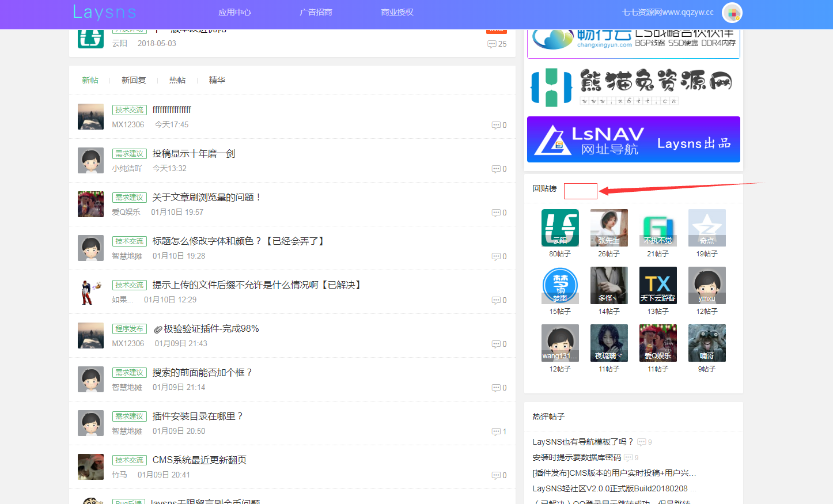Open 爱Q娱乐 avatar in 回贴榜
This screenshot has height=504, width=833.
coord(658,343)
